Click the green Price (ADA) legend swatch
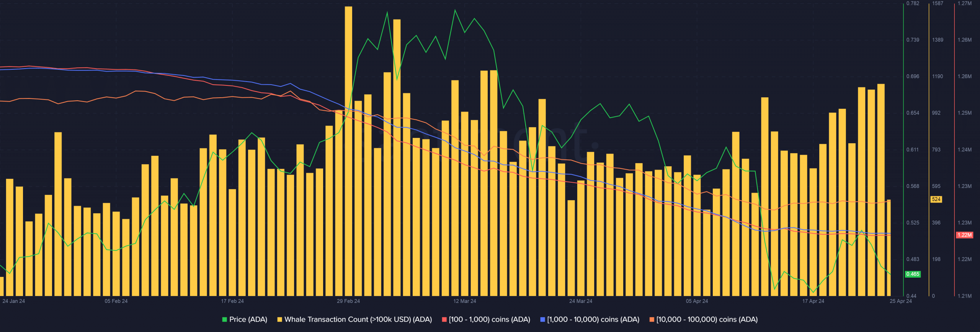The image size is (980, 332). [x=225, y=319]
